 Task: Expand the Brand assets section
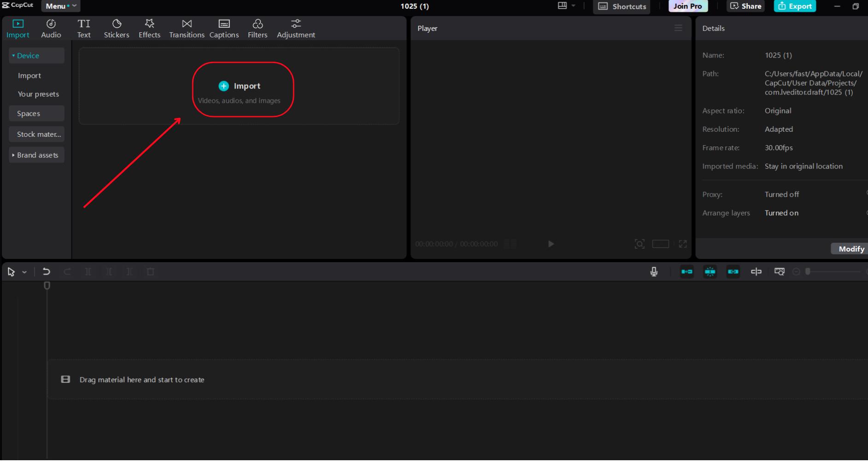37,155
